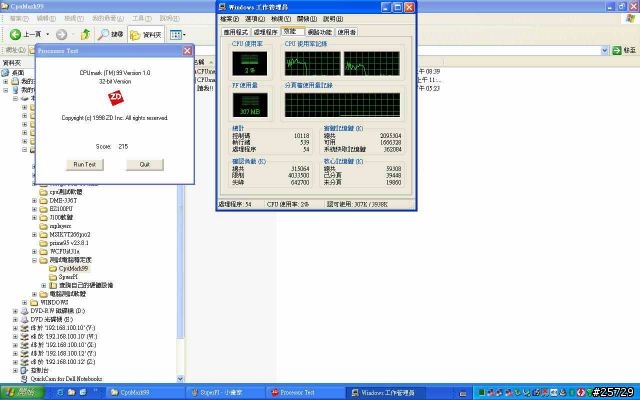
Task: Expand the MSIK7T266pro2 folder
Action: click(35, 235)
